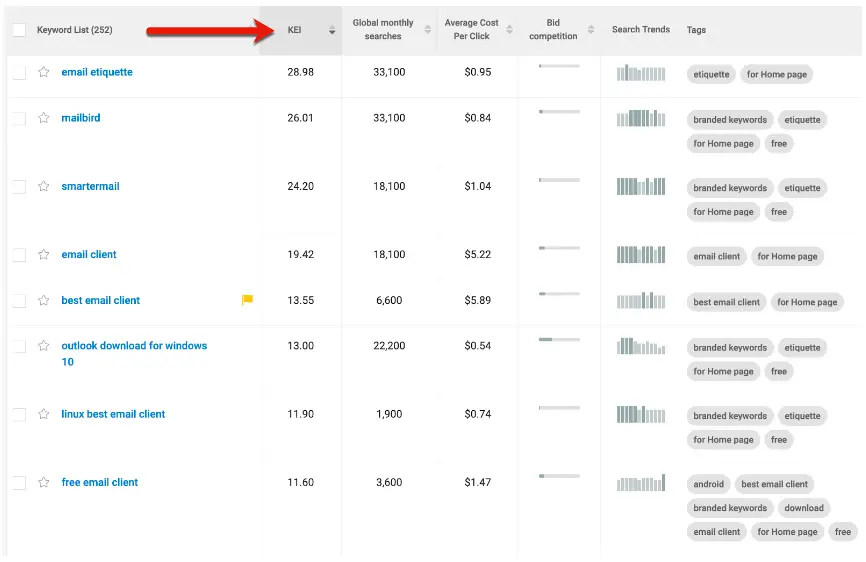Click bid competition bar for email etiquette
This screenshot has height=562, width=866.
click(x=559, y=66)
